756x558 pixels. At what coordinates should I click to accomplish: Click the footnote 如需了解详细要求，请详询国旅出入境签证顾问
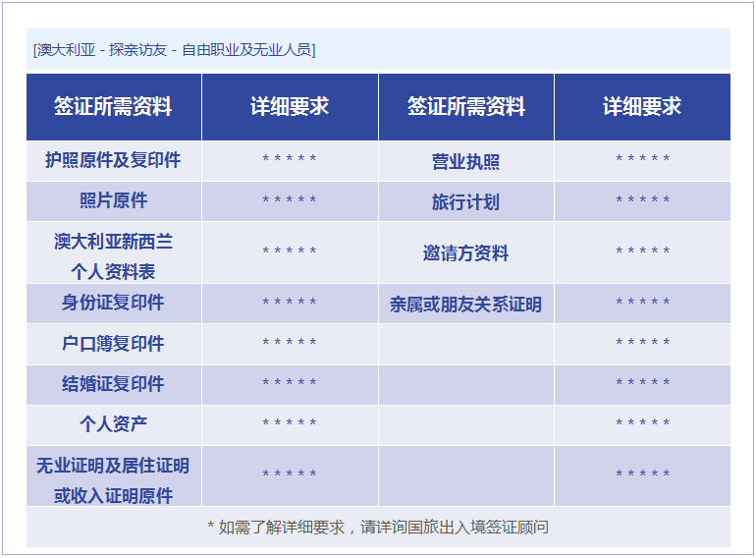pos(378,528)
